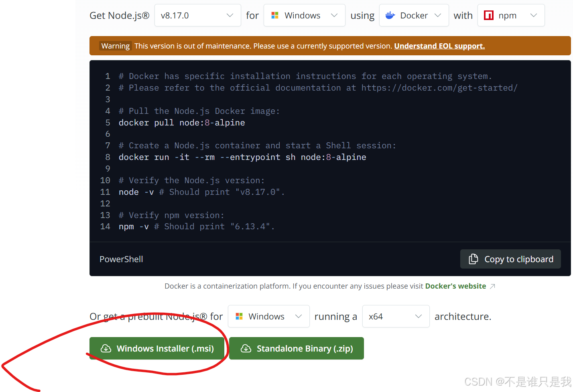
Task: Click the docker.com/get-started URL comment line
Action: pyautogui.click(x=318, y=88)
